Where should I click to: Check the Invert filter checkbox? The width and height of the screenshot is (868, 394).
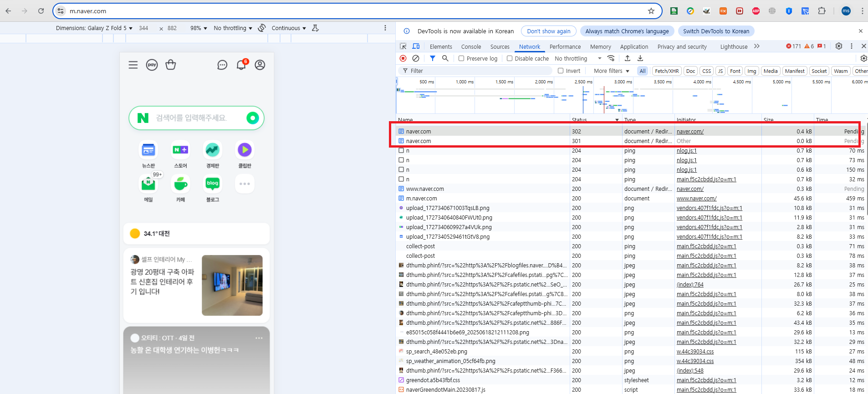(561, 71)
